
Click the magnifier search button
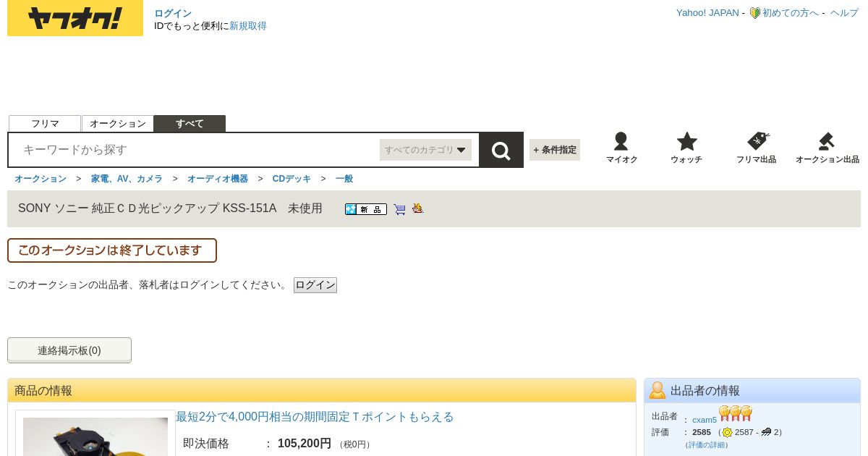[501, 150]
